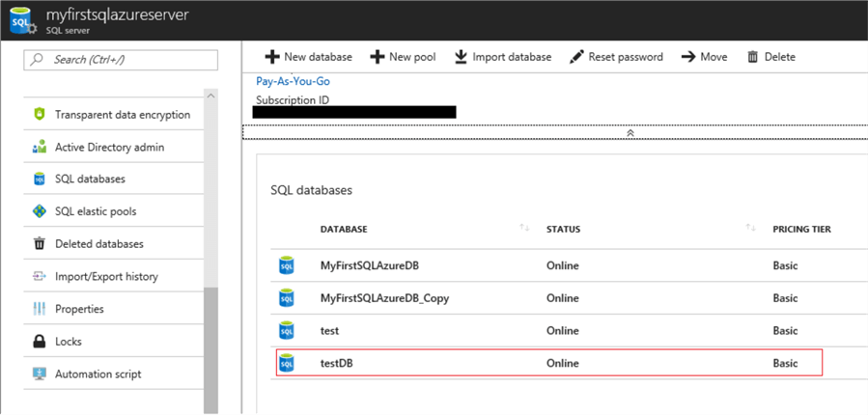Click the Automation script icon

click(x=40, y=374)
